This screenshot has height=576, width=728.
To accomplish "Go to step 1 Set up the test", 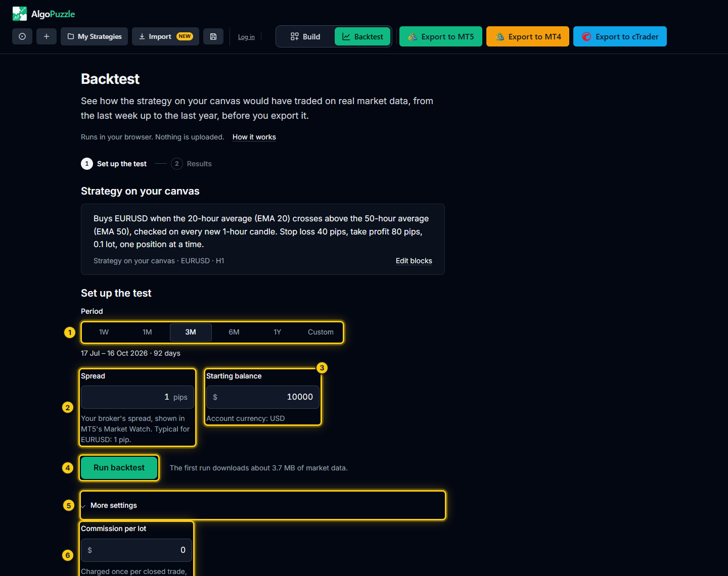I will coord(114,164).
